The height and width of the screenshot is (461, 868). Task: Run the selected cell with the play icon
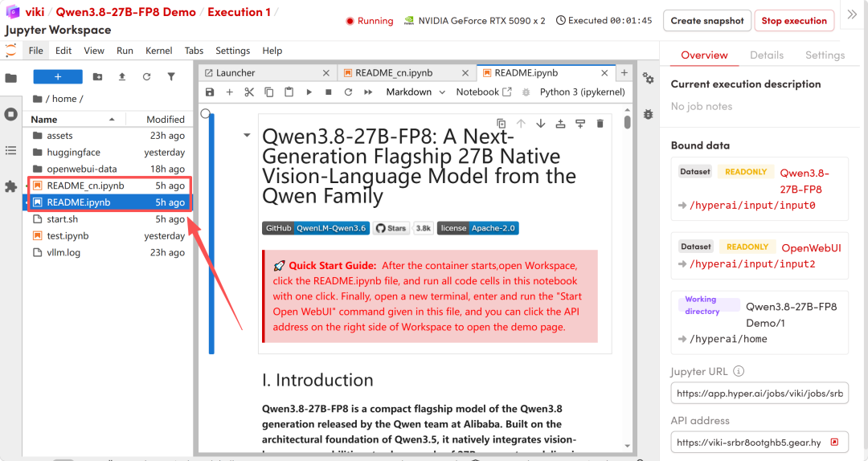coord(309,92)
